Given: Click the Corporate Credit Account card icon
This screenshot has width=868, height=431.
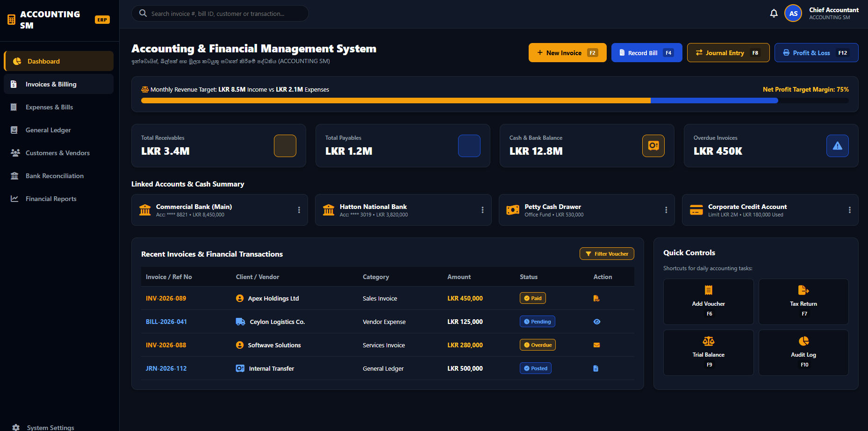Looking at the screenshot, I should pyautogui.click(x=696, y=210).
